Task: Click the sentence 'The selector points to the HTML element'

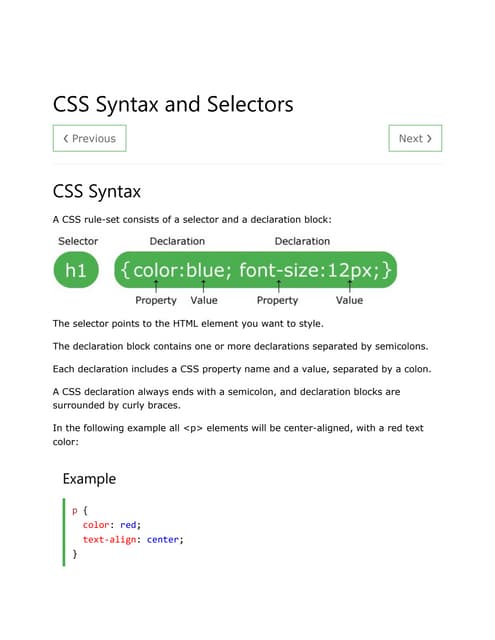Action: click(x=188, y=324)
